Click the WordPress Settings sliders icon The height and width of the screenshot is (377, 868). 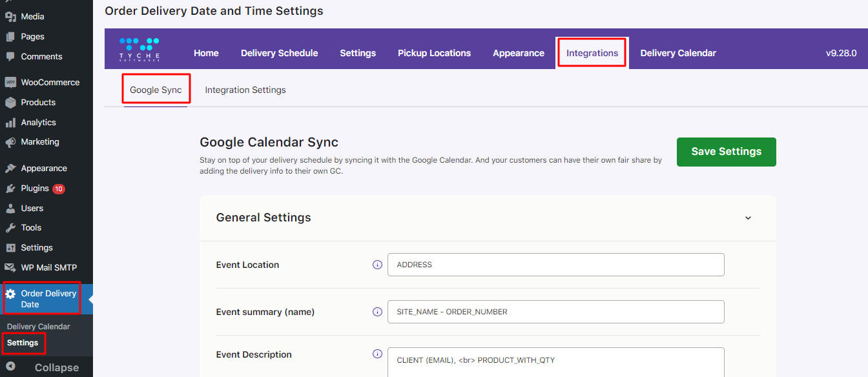(10, 248)
